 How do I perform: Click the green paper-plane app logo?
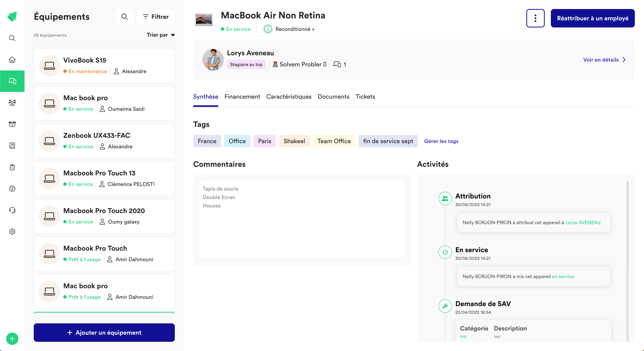(12, 17)
